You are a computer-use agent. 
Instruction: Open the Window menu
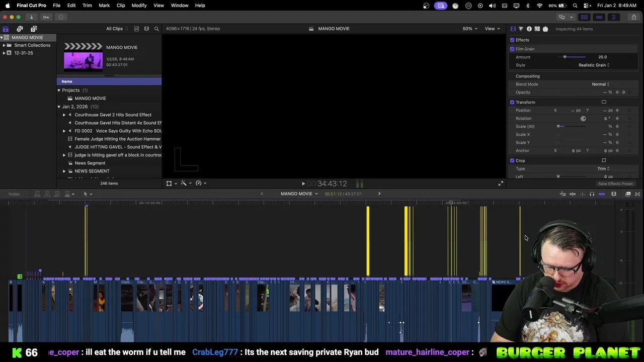coord(180,5)
